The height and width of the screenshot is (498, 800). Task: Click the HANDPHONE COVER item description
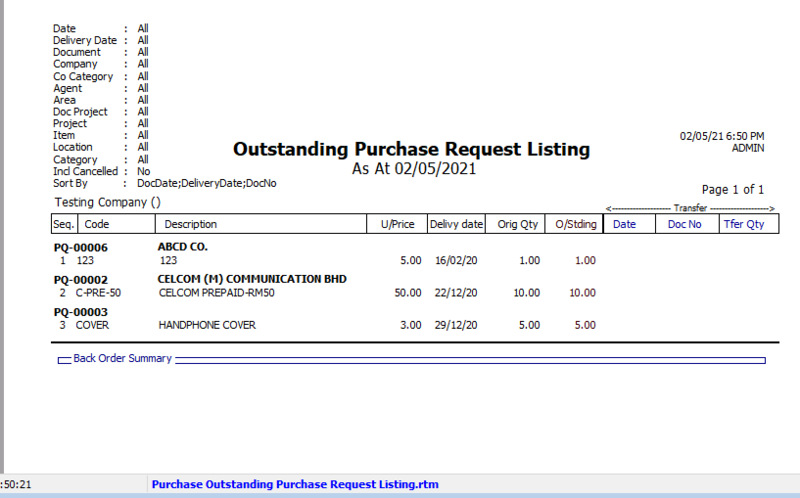pyautogui.click(x=207, y=325)
